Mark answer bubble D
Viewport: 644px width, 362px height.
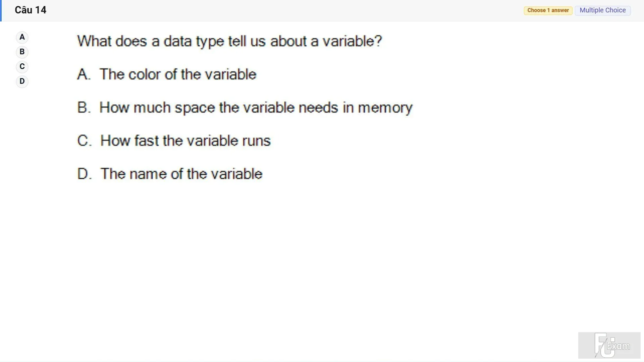click(22, 81)
